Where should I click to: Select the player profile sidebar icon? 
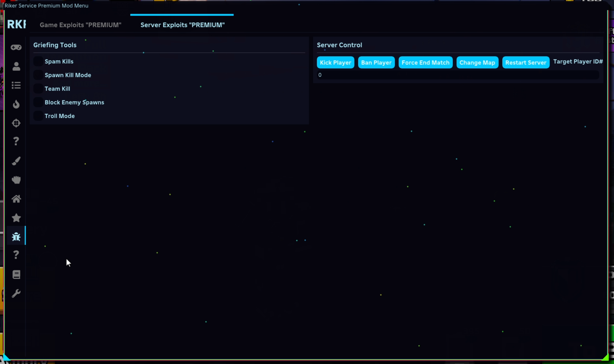pos(16,66)
